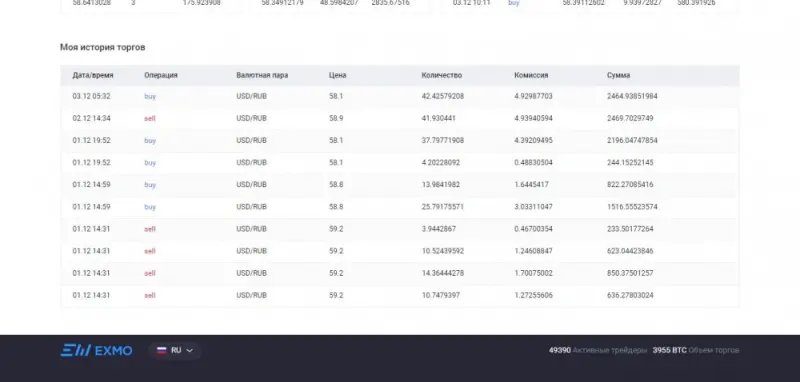
Task: Click the commission 3.03311047
Action: click(533, 207)
